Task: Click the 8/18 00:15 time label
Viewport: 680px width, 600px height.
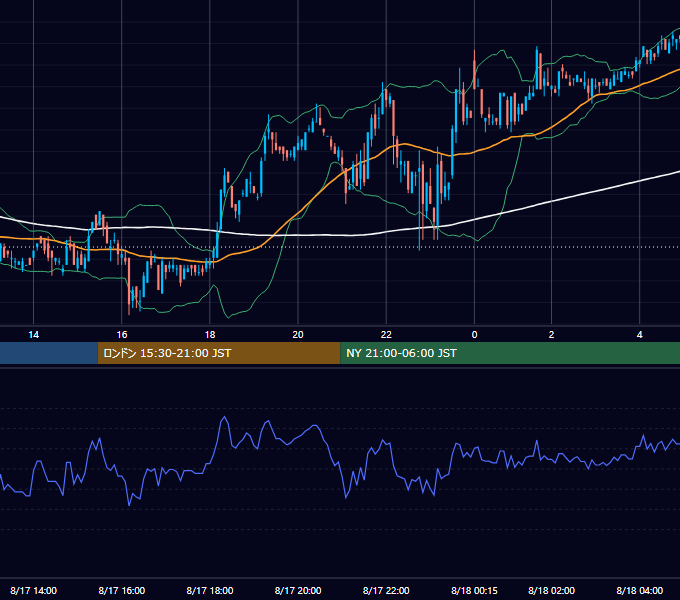Action: point(474,590)
